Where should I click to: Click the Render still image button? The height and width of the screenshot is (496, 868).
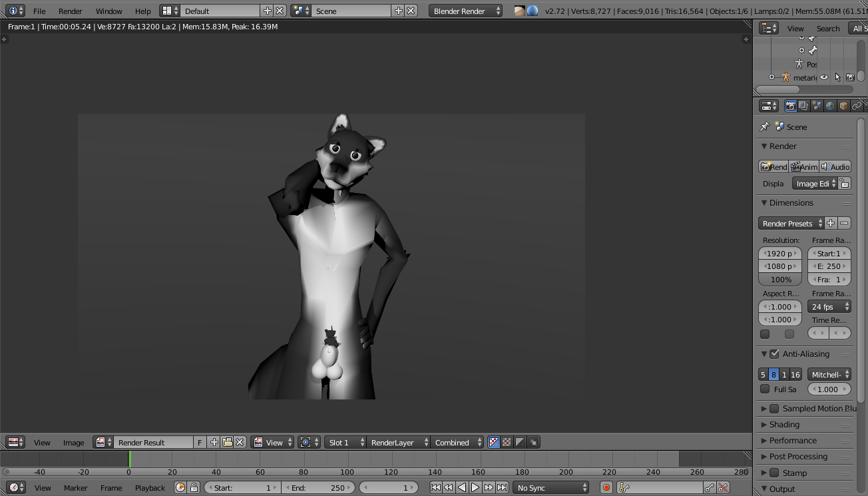[773, 167]
